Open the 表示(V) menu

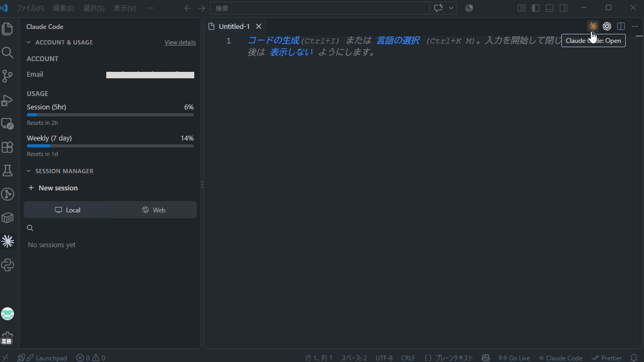125,8
